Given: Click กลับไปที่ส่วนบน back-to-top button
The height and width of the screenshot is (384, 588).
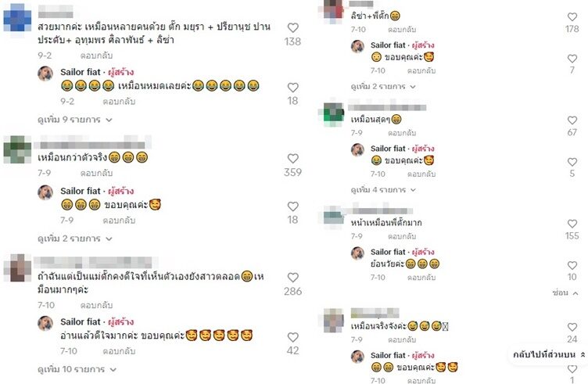Looking at the screenshot, I should (549, 354).
